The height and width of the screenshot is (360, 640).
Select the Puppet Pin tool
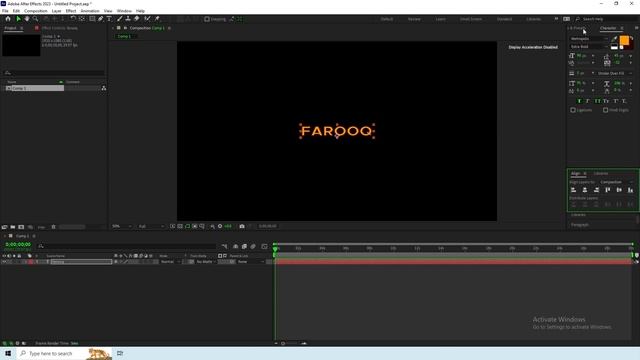[157, 19]
